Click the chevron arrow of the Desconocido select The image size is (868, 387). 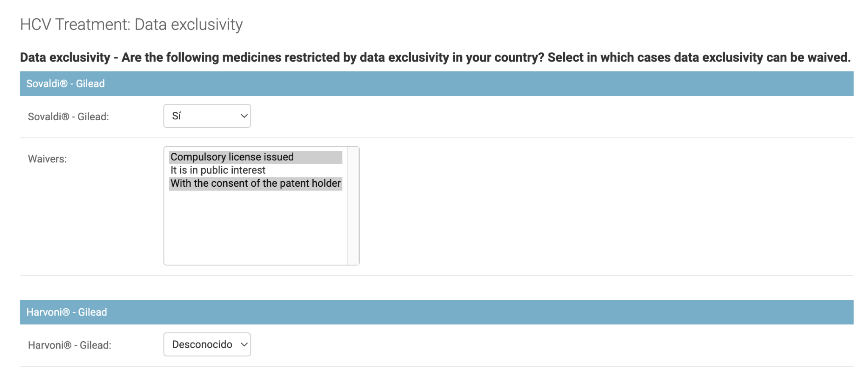(244, 345)
